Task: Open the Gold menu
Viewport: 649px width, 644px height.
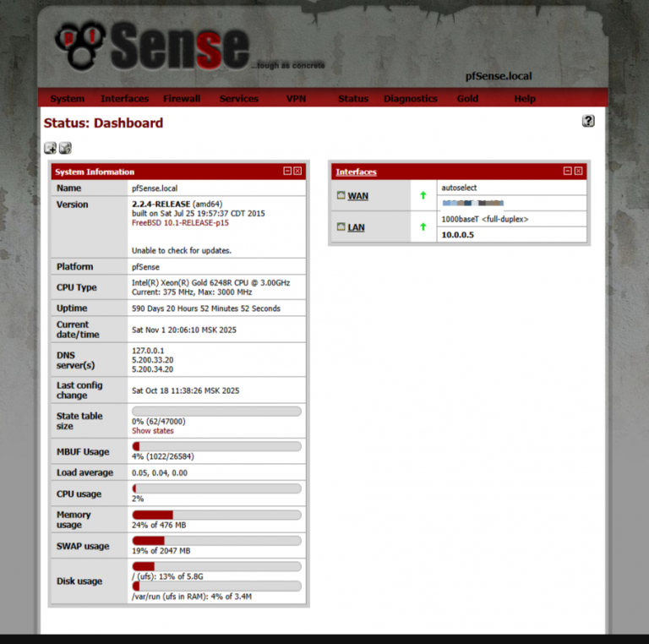Action: [x=467, y=99]
